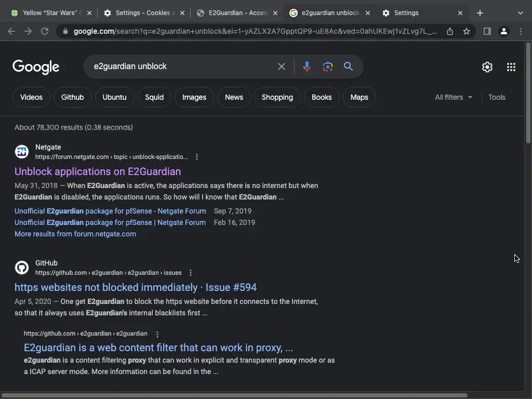Go forward in browser history
Viewport: 532px width, 399px height.
(x=28, y=31)
